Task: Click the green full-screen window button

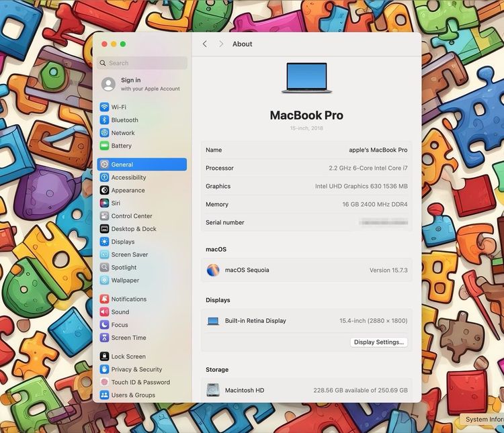Action: [123, 44]
